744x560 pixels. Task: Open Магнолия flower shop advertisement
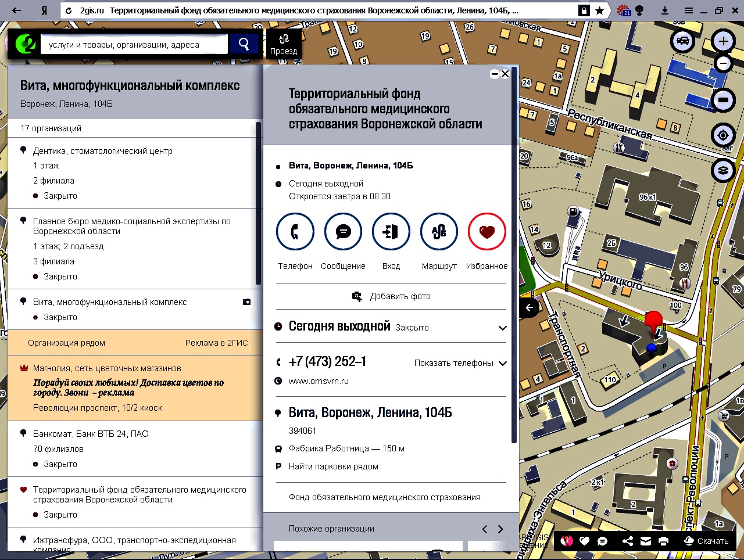107,368
